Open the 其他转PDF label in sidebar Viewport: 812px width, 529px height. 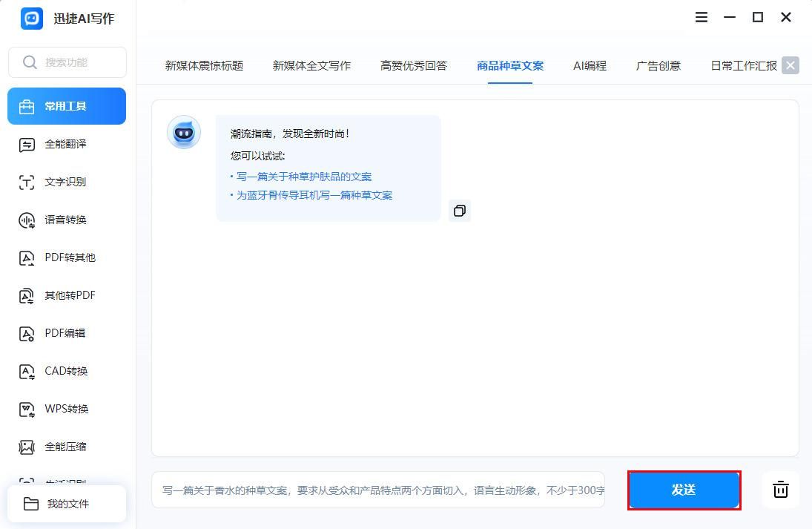tap(70, 295)
